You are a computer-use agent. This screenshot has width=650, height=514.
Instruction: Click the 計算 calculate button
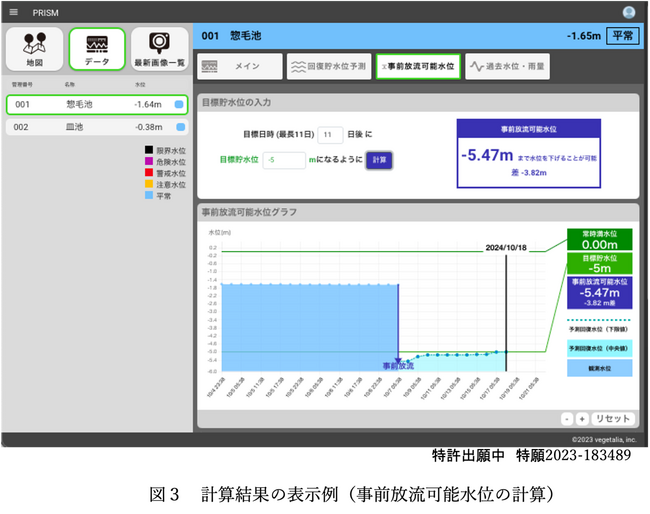pos(379,160)
